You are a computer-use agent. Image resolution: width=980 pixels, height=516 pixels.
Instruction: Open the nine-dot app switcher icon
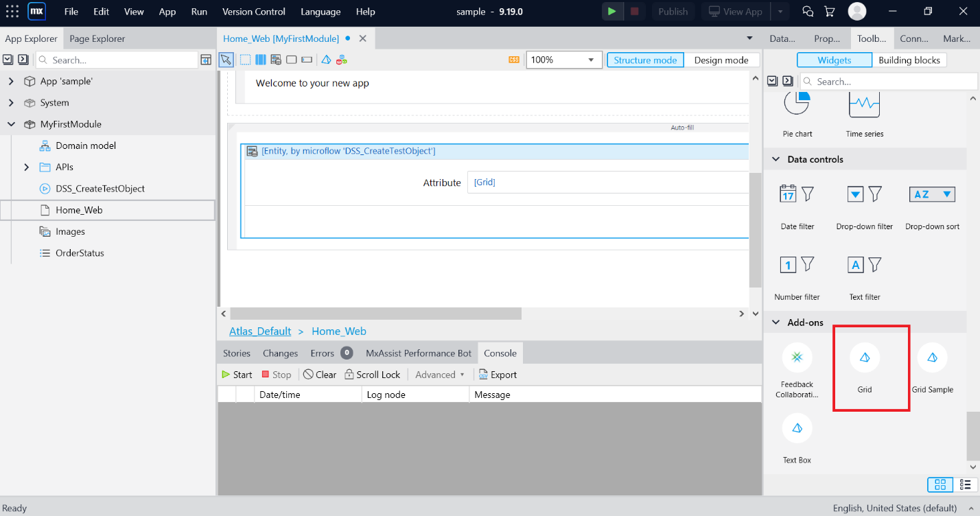(x=12, y=12)
